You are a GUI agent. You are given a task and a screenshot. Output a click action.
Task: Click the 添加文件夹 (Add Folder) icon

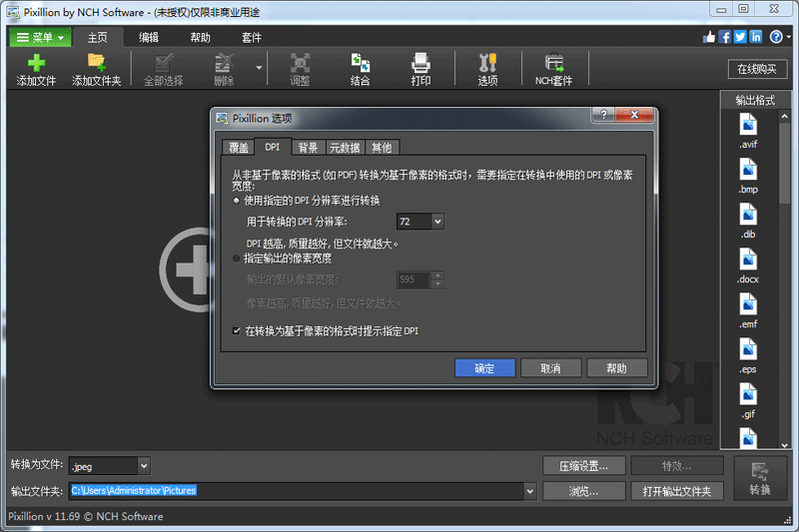point(97,63)
